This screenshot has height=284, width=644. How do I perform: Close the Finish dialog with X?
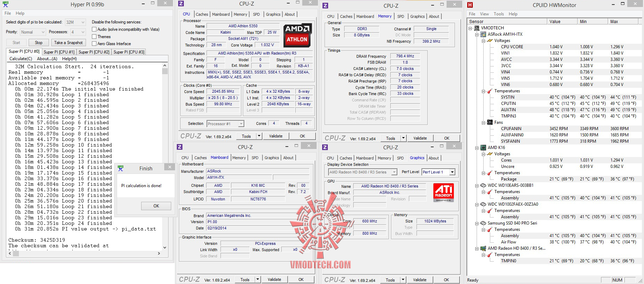tap(170, 167)
